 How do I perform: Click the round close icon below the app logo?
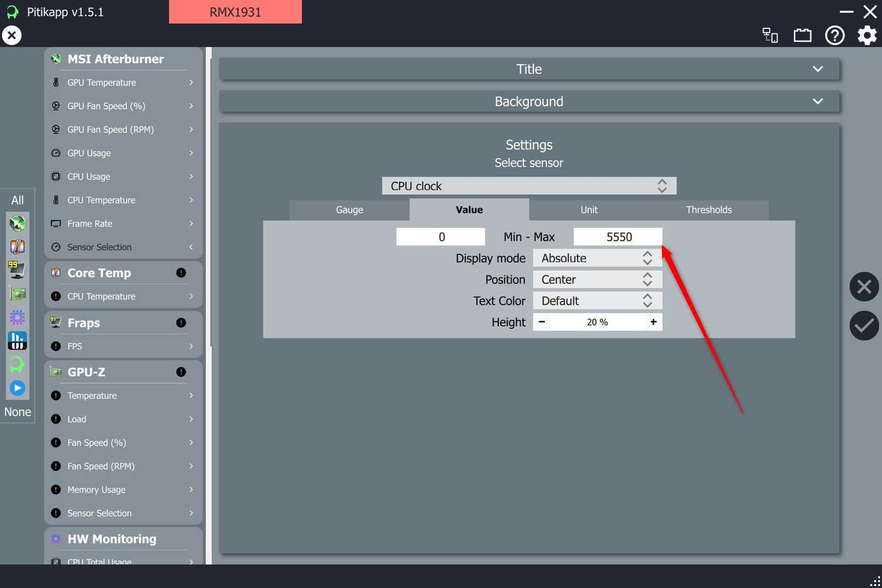[12, 35]
